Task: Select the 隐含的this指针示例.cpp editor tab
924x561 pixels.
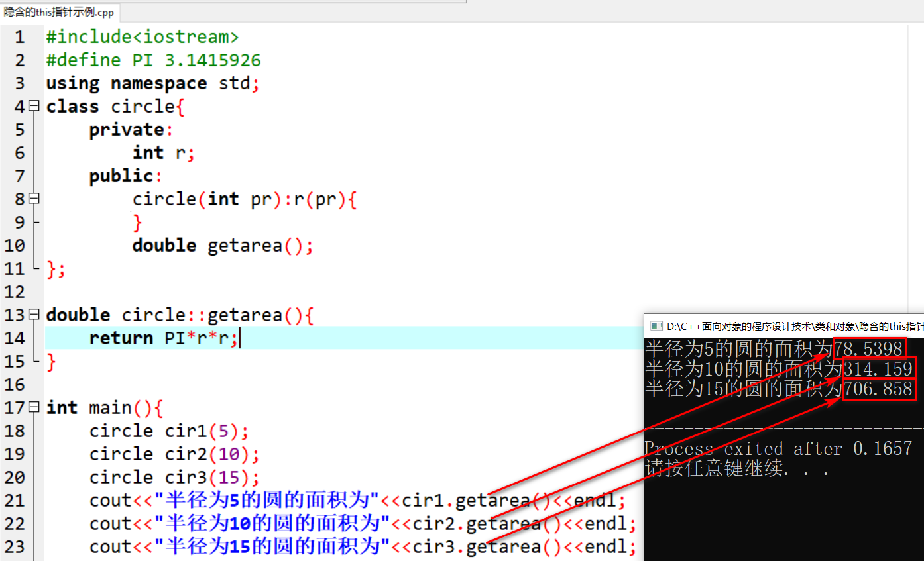Action: pos(60,12)
